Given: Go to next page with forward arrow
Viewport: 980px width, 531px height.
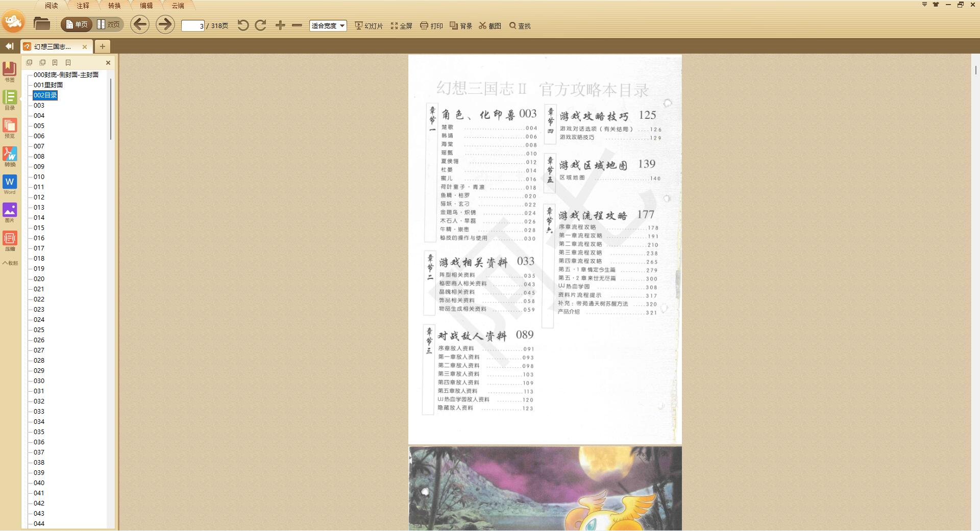Looking at the screenshot, I should pos(164,24).
